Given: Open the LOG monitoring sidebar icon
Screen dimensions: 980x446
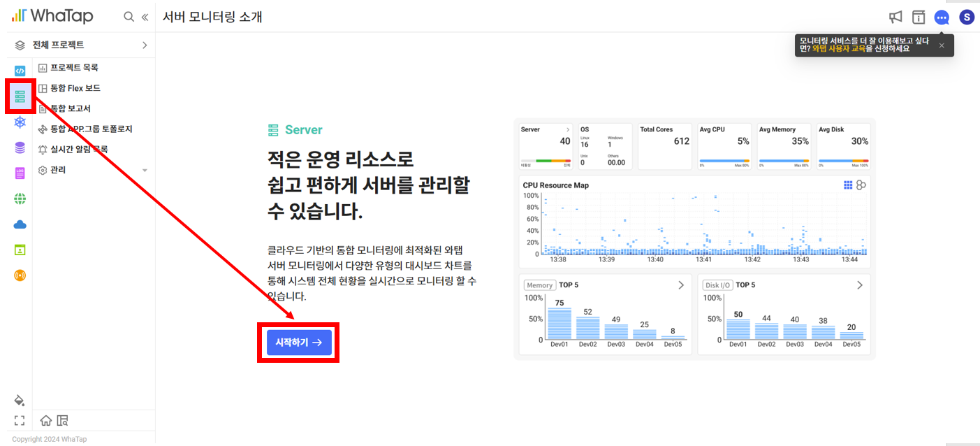Looking at the screenshot, I should (20, 173).
